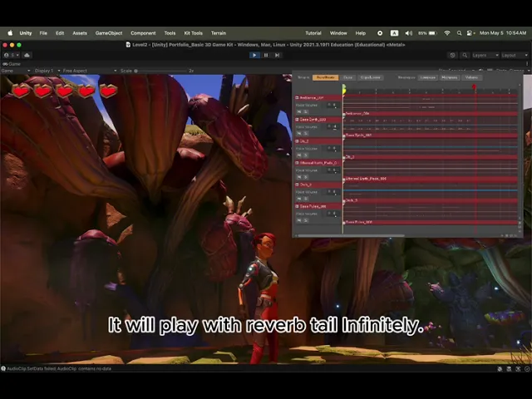The image size is (532, 399).
Task: Open the Layout dropdown
Action: point(515,55)
